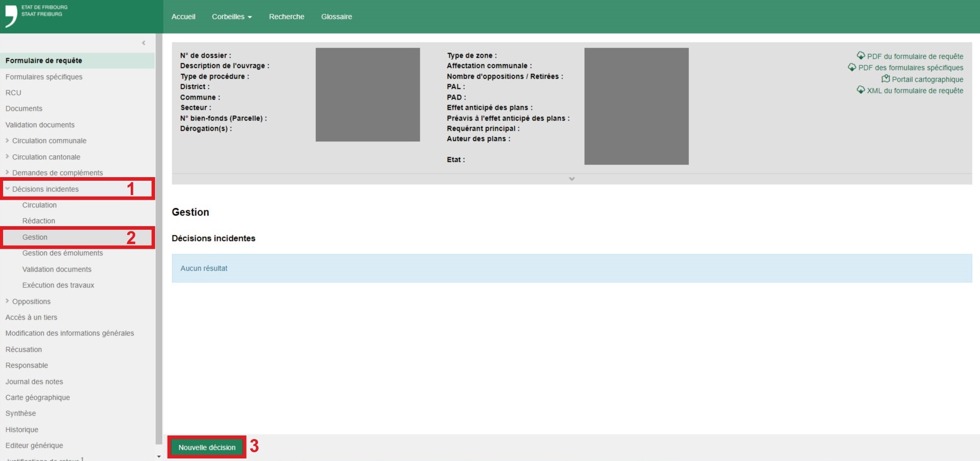Click the sidebar scroll down arrow
The image size is (980, 461).
pos(159,456)
